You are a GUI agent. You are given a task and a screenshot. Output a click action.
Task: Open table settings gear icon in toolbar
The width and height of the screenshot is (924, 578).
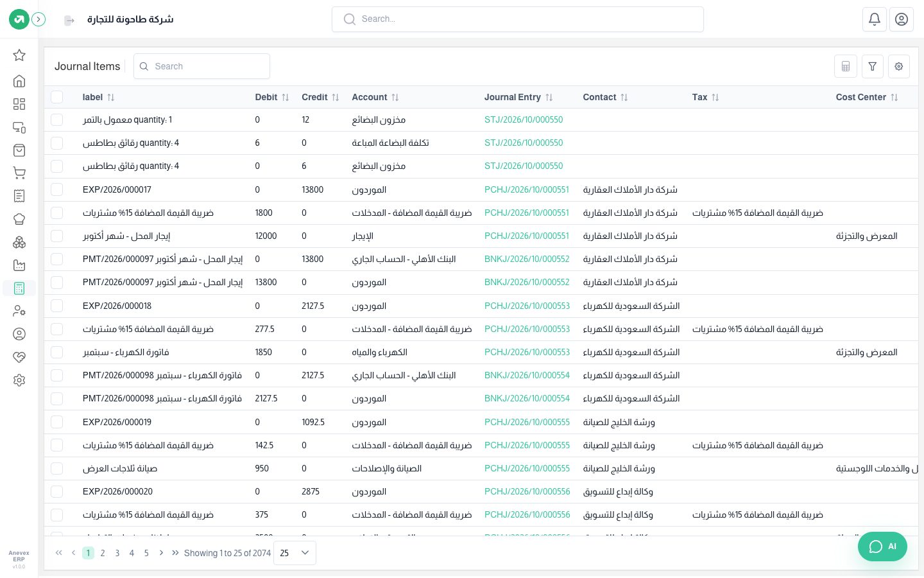pos(899,66)
